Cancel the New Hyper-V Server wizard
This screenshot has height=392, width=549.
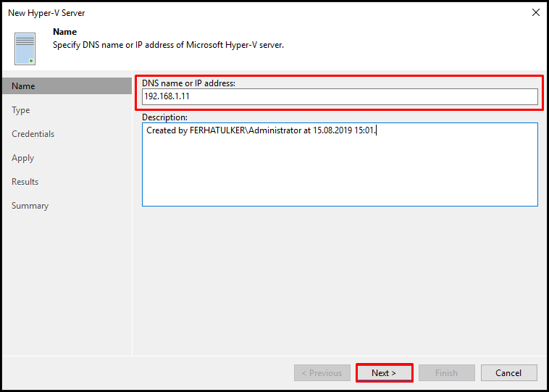(508, 372)
